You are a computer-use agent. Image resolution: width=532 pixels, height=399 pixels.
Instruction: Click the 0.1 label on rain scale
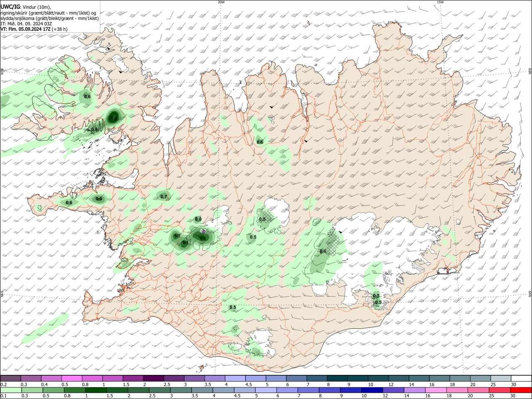click(3, 396)
